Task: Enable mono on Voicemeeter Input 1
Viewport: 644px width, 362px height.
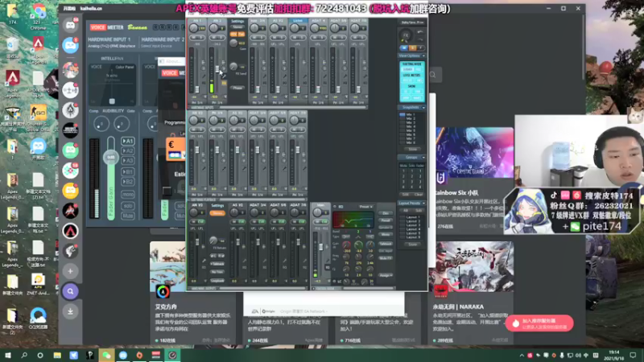Action: pyautogui.click(x=128, y=194)
